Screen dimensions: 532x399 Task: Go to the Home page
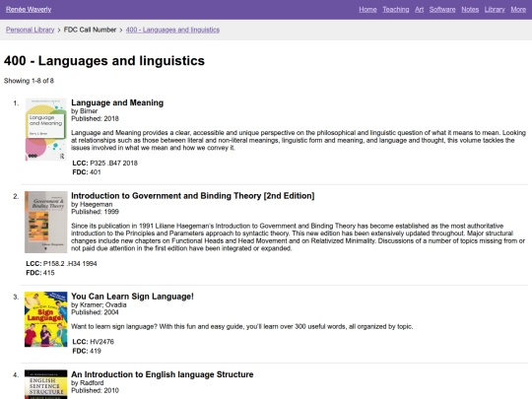[x=367, y=10]
